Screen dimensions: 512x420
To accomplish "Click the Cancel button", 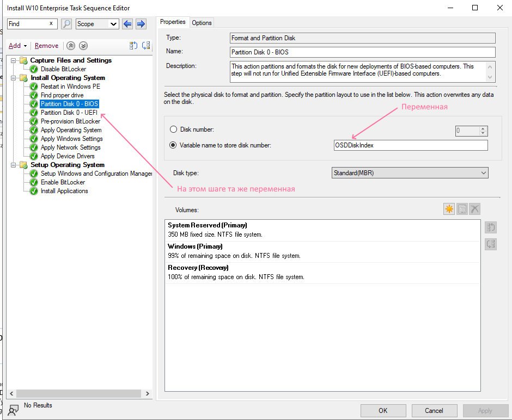I will click(x=434, y=411).
